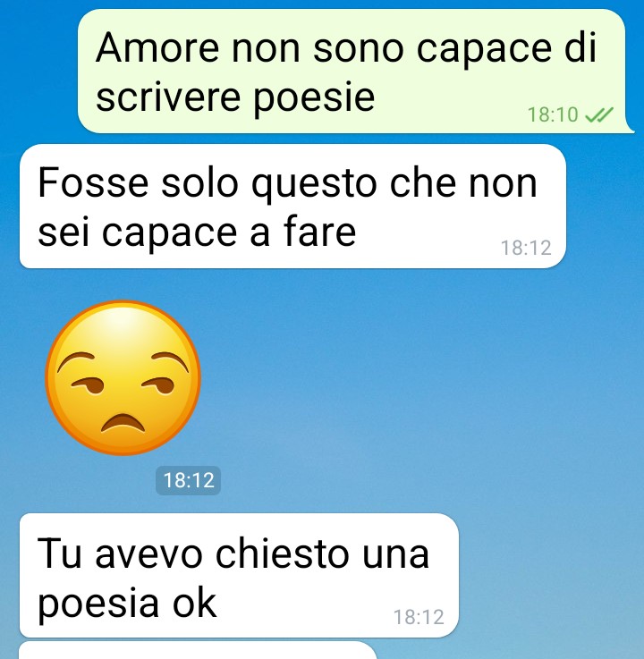Viewport: 644px width, 659px height.
Task: Click the word 'Fosse' in the received message
Action: [x=93, y=182]
